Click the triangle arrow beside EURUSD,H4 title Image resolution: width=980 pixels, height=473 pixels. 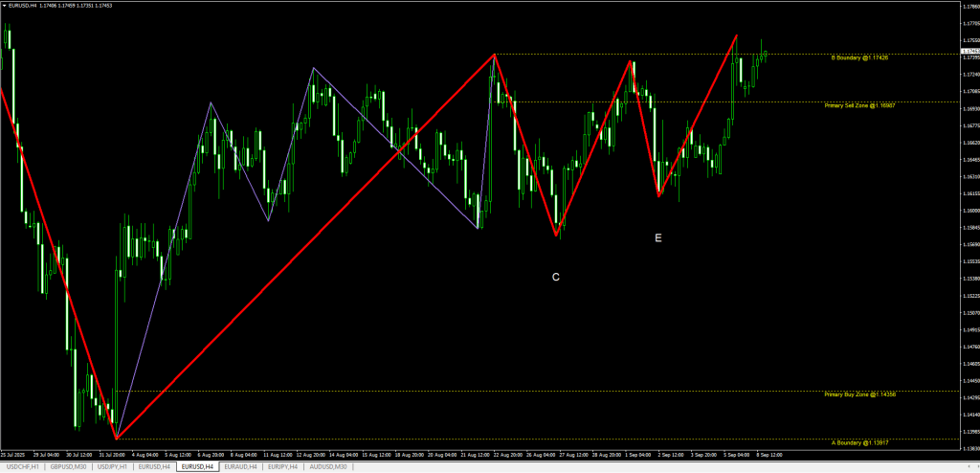[4, 6]
